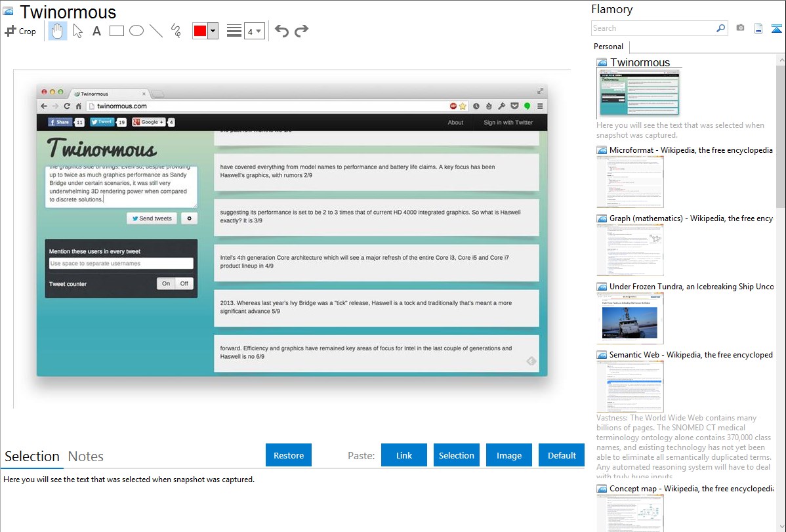Viewport: 786px width, 532px height.
Task: Select the ellipse drawing tool
Action: click(136, 31)
